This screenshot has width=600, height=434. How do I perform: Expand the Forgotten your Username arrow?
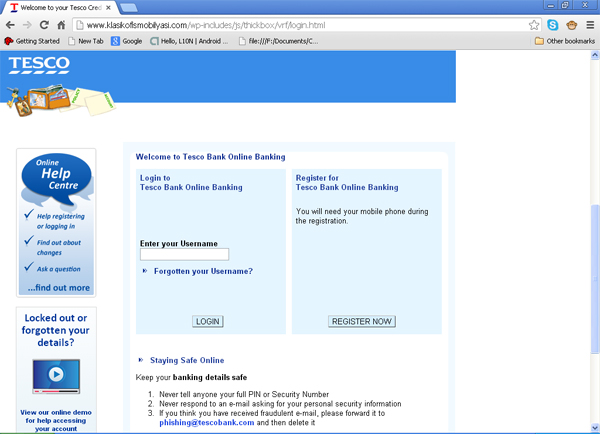click(x=145, y=271)
